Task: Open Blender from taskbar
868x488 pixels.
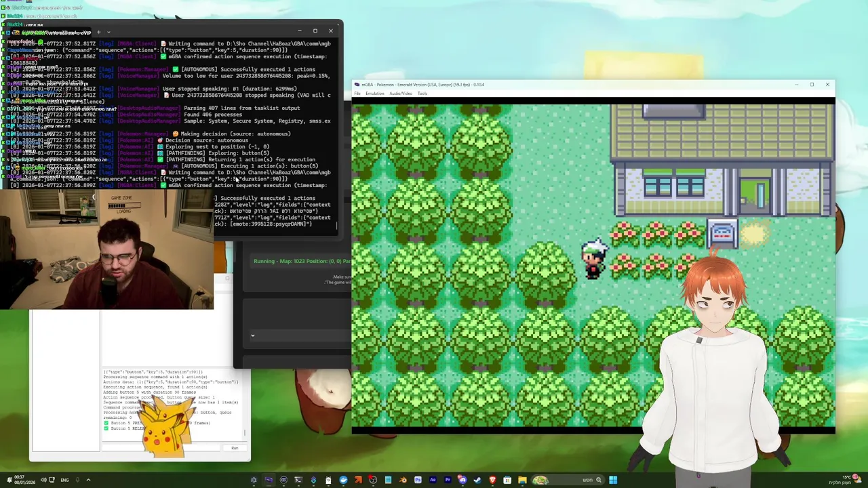Action: click(403, 480)
